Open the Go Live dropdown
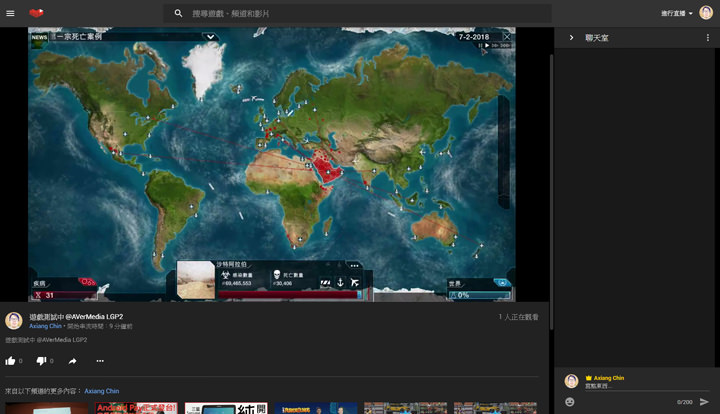 coord(677,13)
